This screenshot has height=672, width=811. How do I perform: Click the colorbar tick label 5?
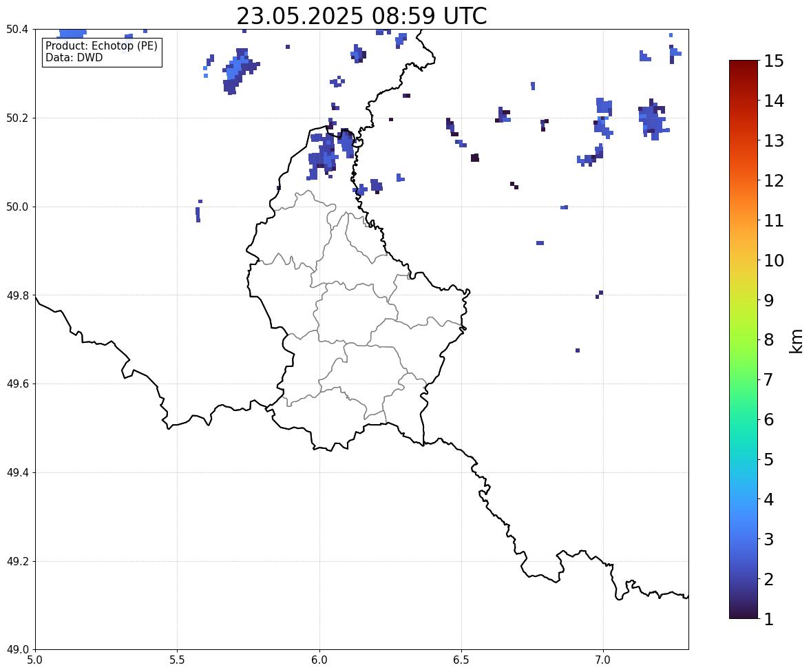[769, 459]
